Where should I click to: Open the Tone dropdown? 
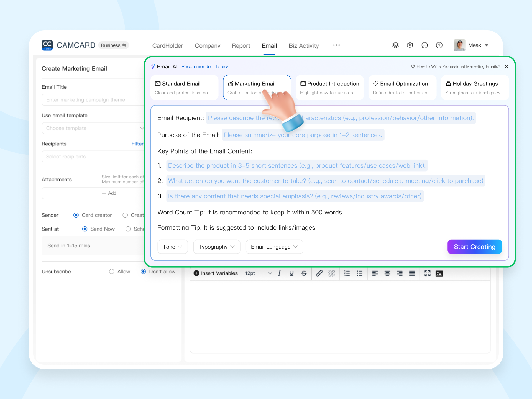point(173,247)
